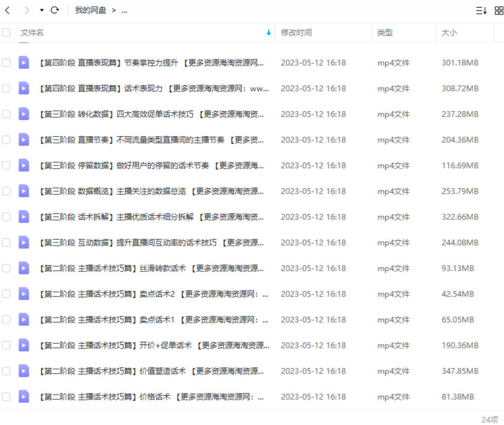Select file name 主播关注的数据总览

pyautogui.click(x=151, y=191)
